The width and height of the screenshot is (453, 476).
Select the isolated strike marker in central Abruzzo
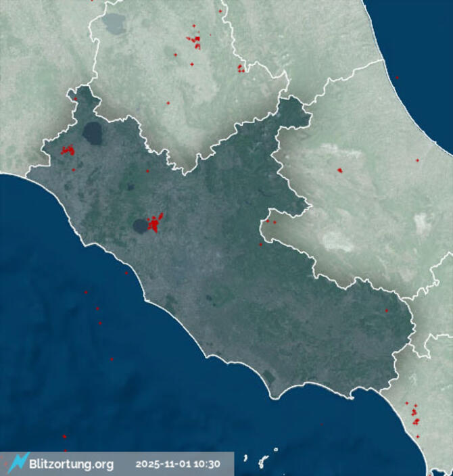339,170
